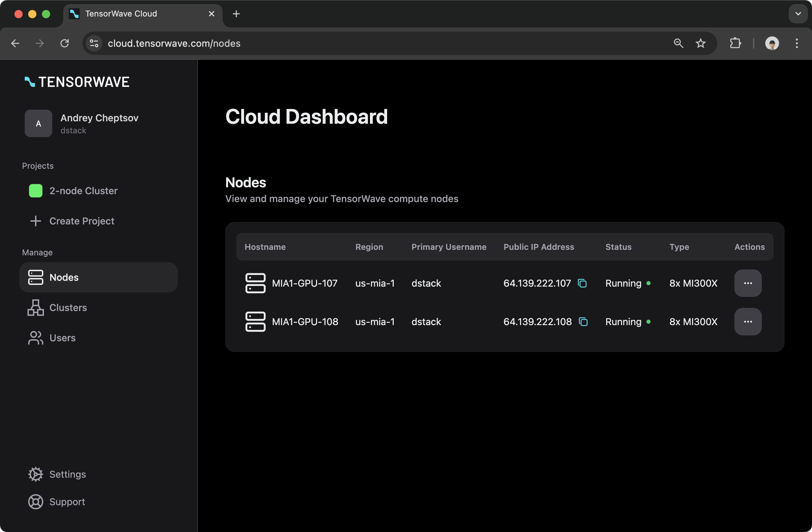Click server icon of MIA1-GPU-107 row

(255, 283)
